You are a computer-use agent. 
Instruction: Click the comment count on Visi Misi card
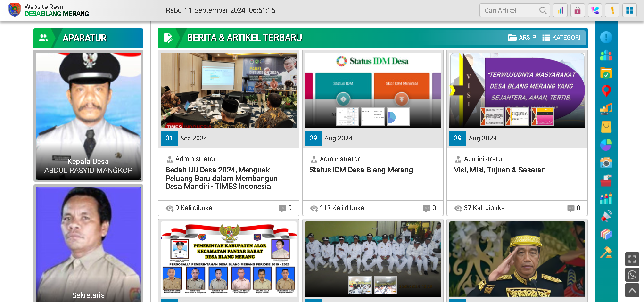tap(574, 208)
